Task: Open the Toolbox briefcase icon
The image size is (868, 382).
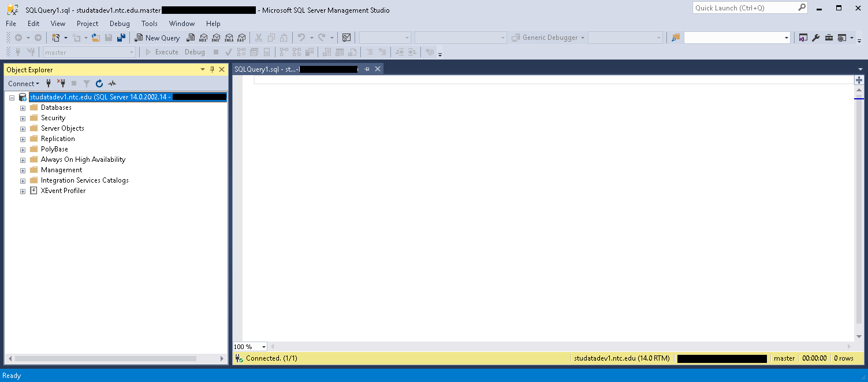Action: 829,38
